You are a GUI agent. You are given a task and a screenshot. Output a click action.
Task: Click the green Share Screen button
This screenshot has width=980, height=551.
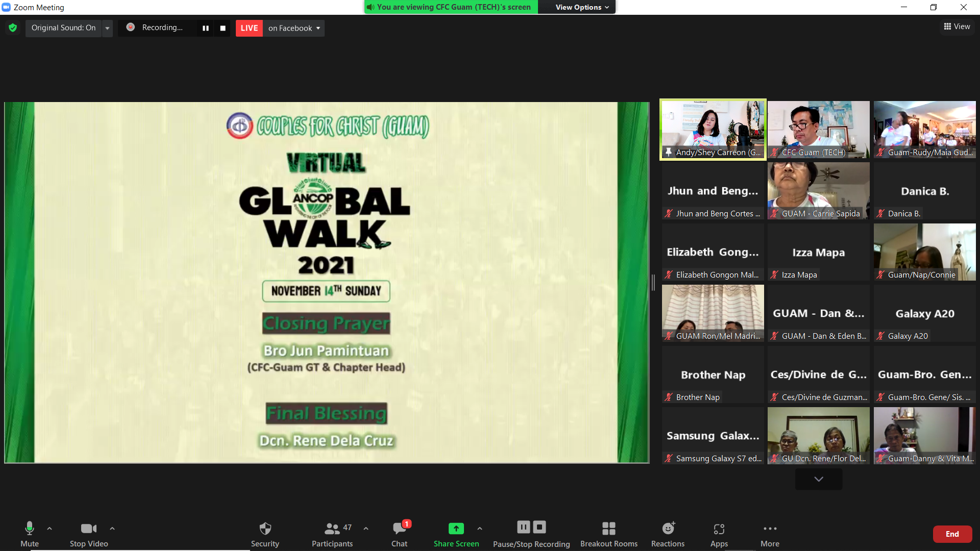click(x=456, y=534)
